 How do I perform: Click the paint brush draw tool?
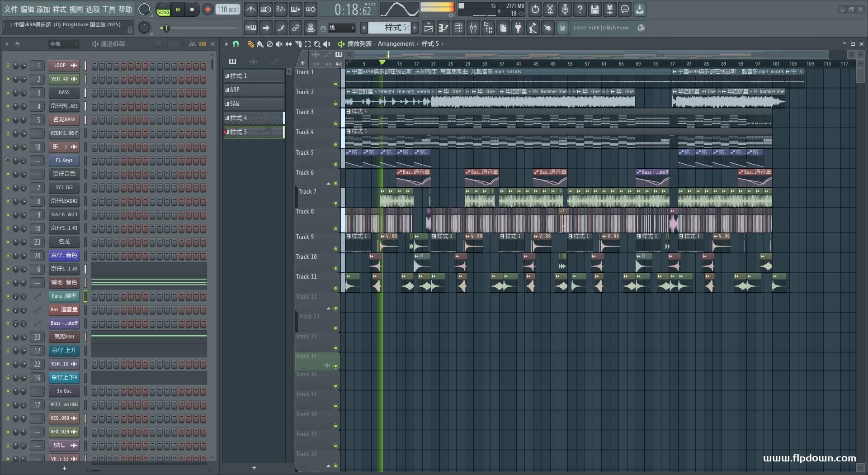[x=260, y=44]
